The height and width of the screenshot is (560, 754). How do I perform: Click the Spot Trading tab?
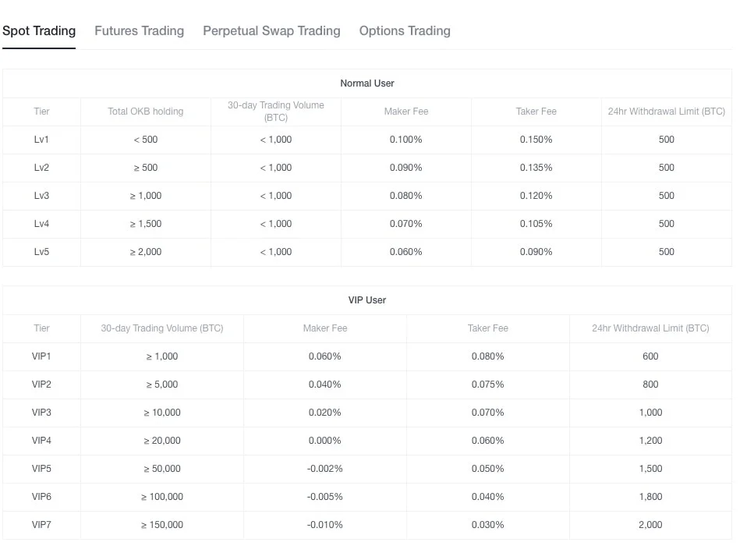coord(39,30)
